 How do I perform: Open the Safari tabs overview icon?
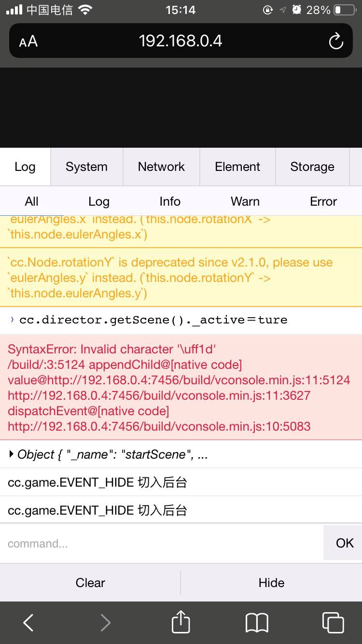(333, 623)
